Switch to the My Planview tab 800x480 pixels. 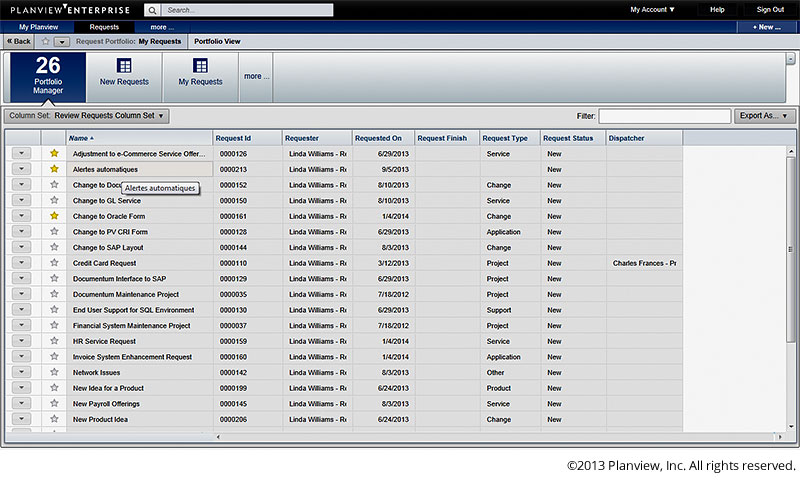[x=38, y=27]
